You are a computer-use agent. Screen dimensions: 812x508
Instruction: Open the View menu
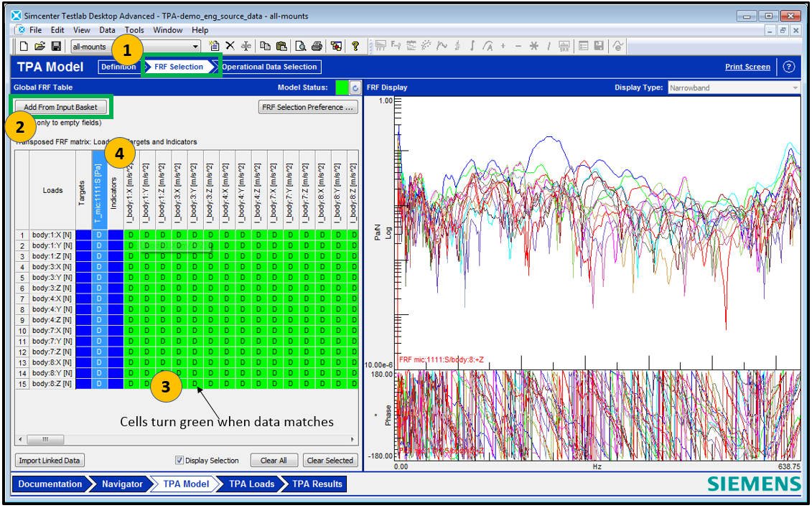coord(81,30)
